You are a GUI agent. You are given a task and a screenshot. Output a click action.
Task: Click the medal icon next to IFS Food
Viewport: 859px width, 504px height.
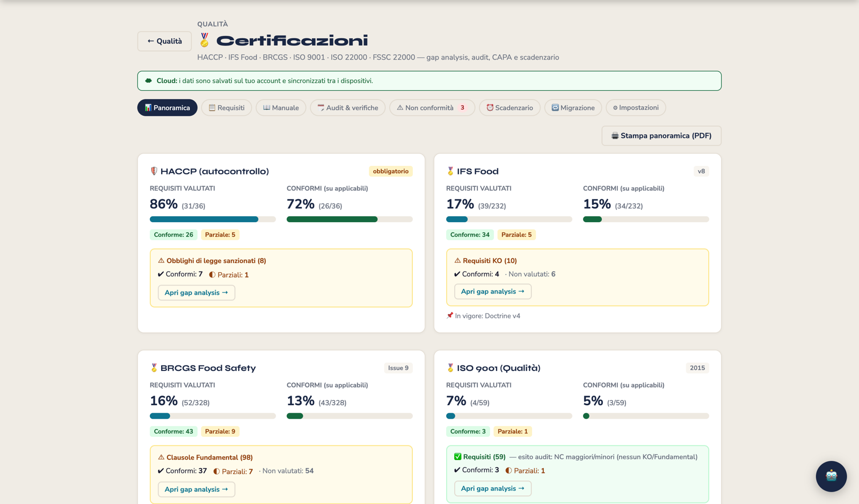[x=450, y=171]
